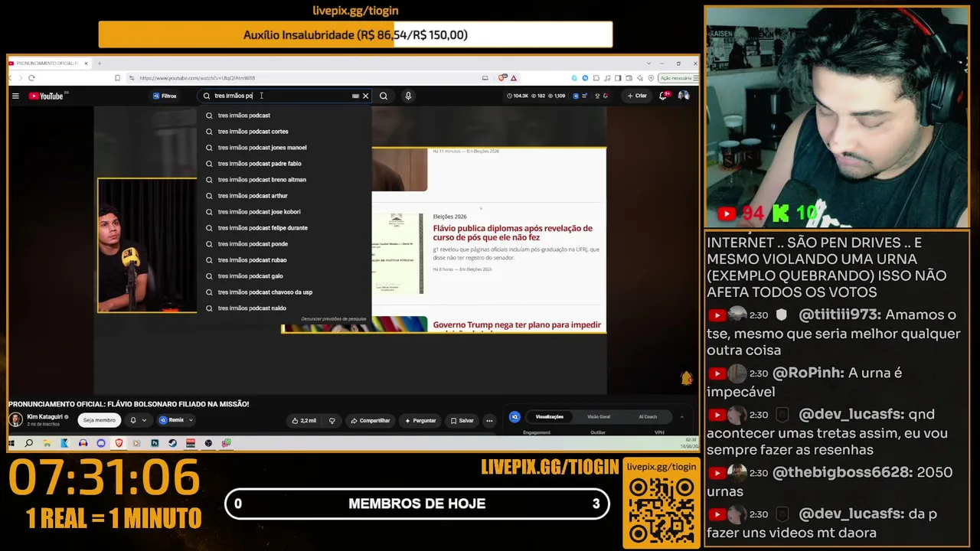Viewport: 980px width, 551px height.
Task: Dislike the video with thumbs-down
Action: tap(332, 420)
